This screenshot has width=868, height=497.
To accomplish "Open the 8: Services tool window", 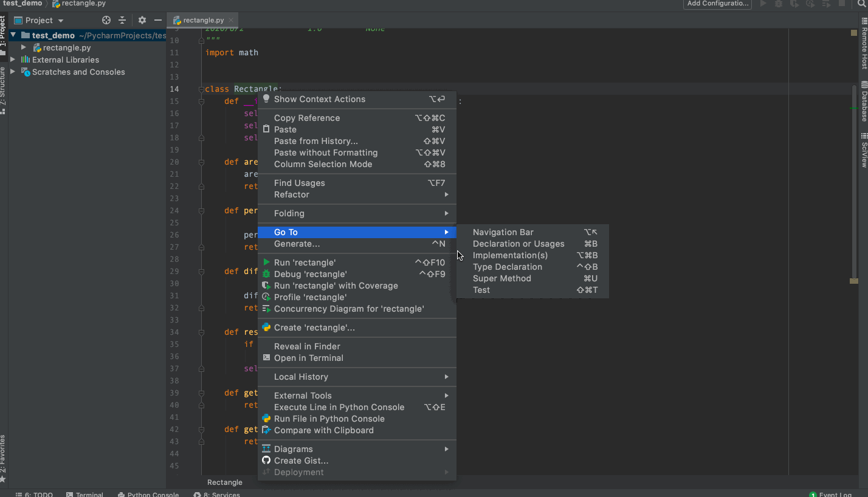I will [217, 494].
